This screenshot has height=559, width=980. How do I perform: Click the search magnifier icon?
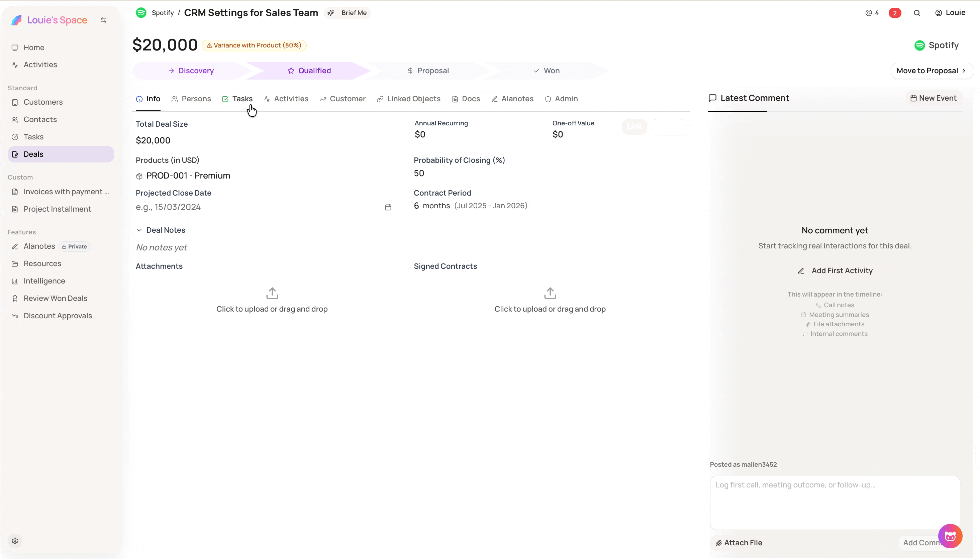pyautogui.click(x=917, y=13)
